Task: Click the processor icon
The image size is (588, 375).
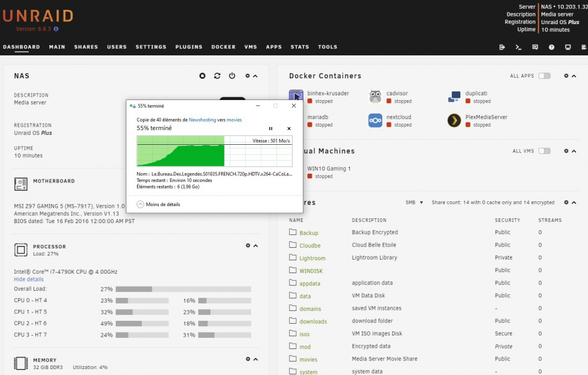Action: pos(21,250)
